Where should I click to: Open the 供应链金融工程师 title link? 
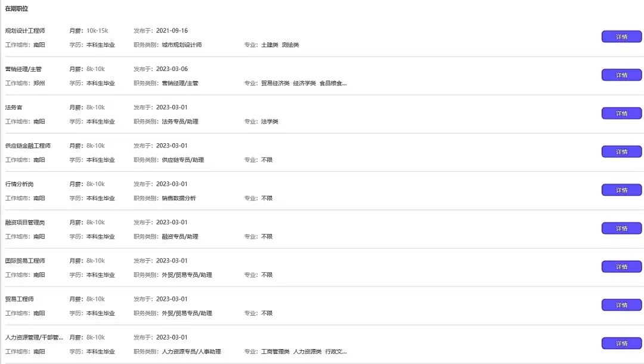(x=28, y=146)
